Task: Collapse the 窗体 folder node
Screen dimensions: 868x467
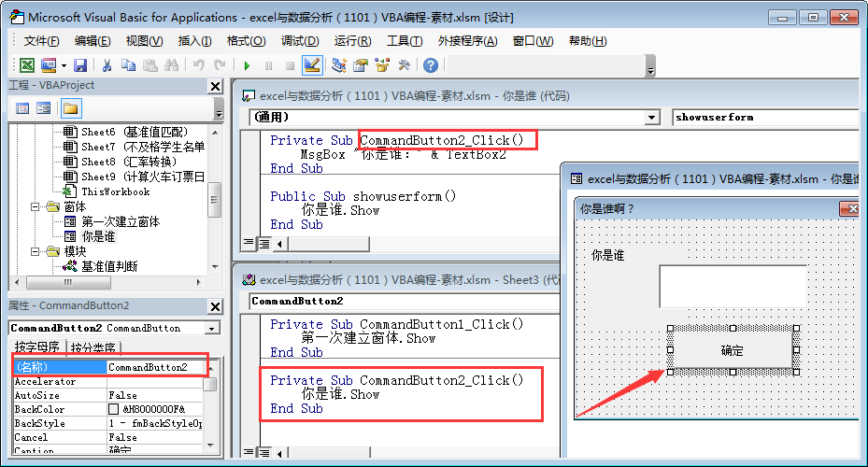Action: point(36,207)
